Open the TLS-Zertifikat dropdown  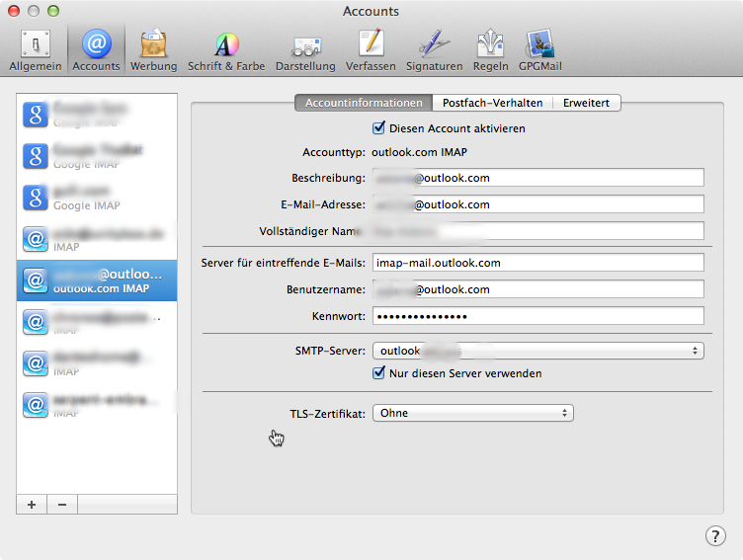click(473, 413)
